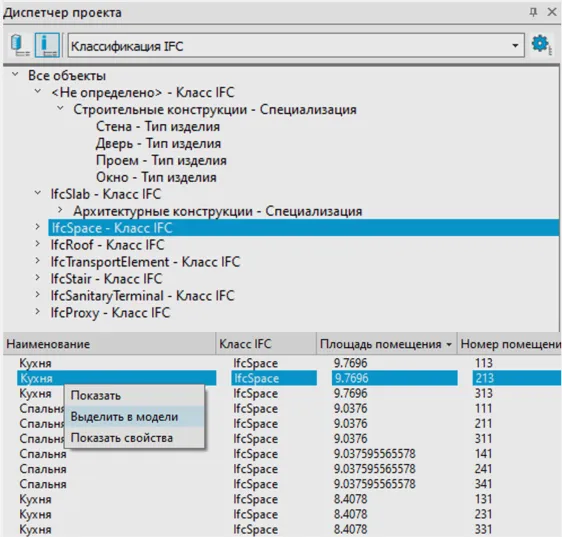Open the Классификация IFC dropdown
Viewport: 562px width, 537px height.
[296, 46]
